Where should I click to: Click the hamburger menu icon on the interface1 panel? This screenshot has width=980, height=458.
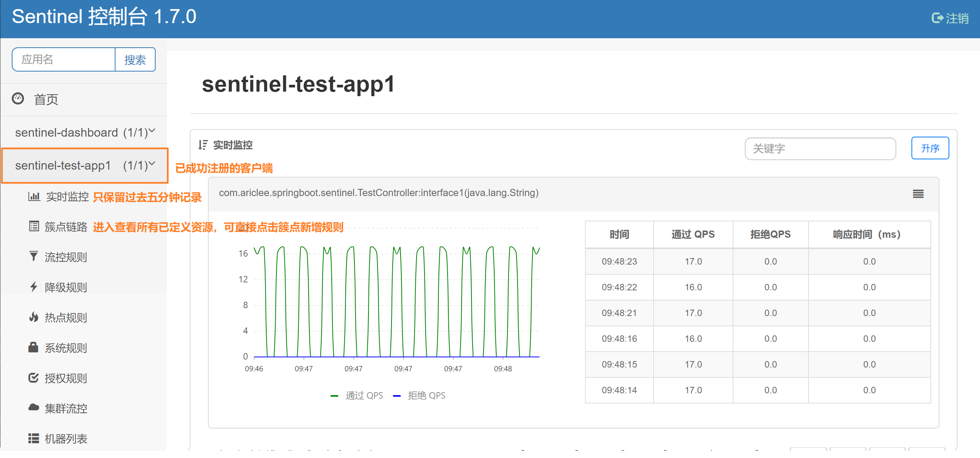pyautogui.click(x=918, y=194)
